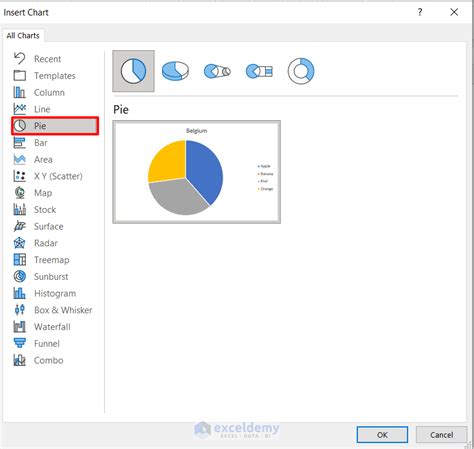Image resolution: width=474 pixels, height=449 pixels.
Task: Close the Insert Chart dialog
Action: [454, 12]
